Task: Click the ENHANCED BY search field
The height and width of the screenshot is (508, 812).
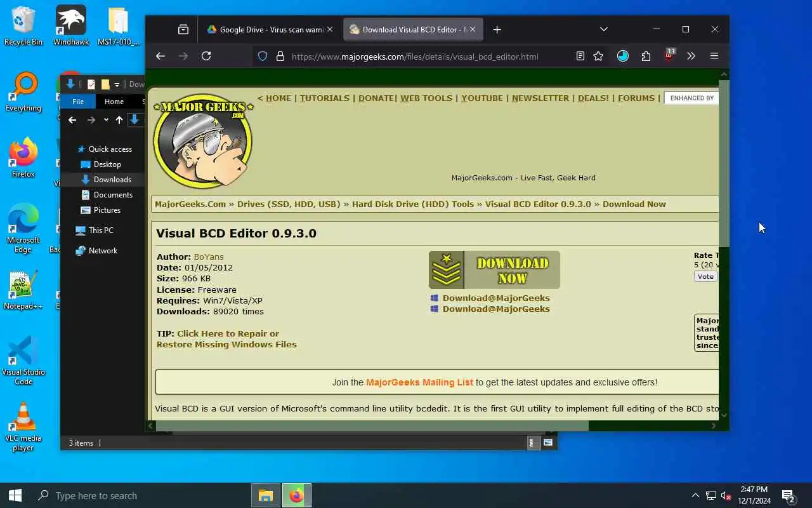Action: (x=691, y=98)
